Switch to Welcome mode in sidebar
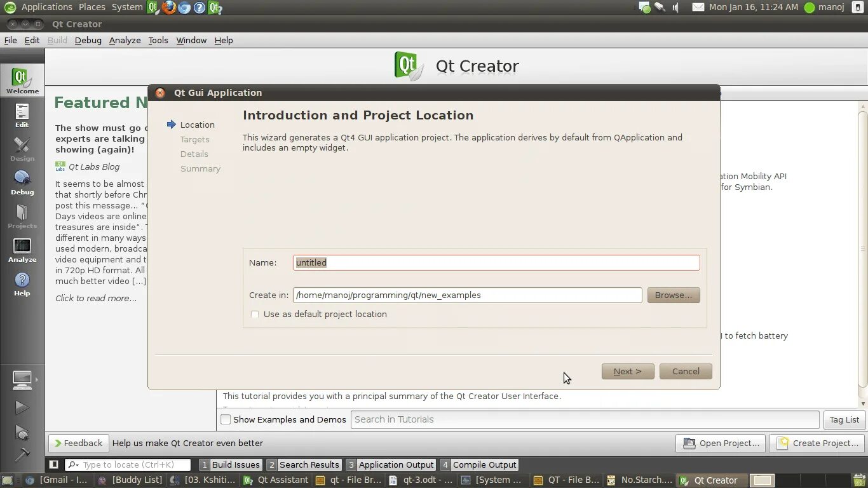The width and height of the screenshot is (868, 488). click(x=22, y=81)
